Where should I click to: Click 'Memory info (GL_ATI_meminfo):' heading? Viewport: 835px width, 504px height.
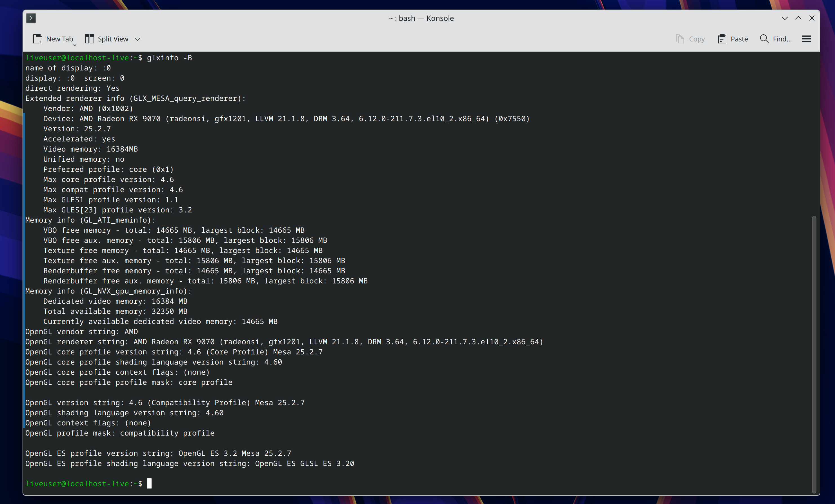click(90, 220)
